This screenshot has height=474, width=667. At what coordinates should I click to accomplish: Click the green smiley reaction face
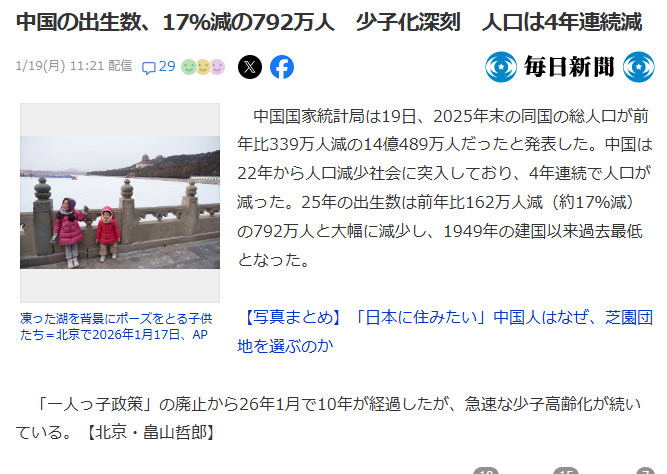point(189,67)
